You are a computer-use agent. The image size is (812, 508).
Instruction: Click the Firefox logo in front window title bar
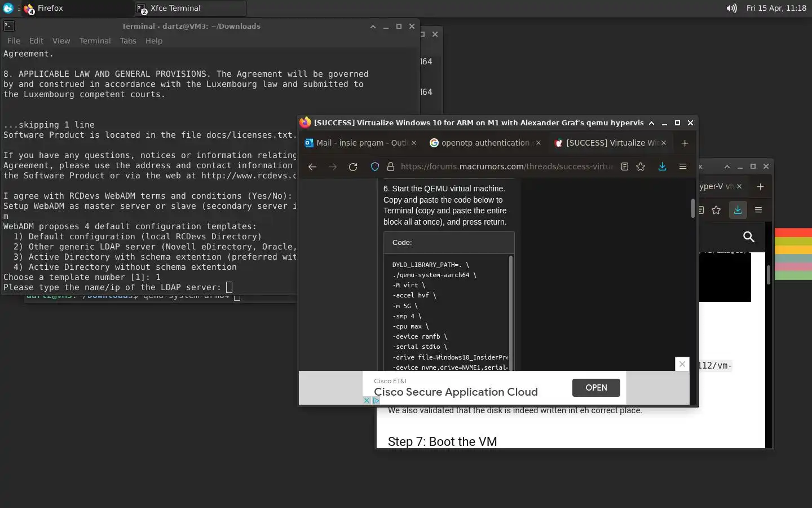pyautogui.click(x=305, y=122)
